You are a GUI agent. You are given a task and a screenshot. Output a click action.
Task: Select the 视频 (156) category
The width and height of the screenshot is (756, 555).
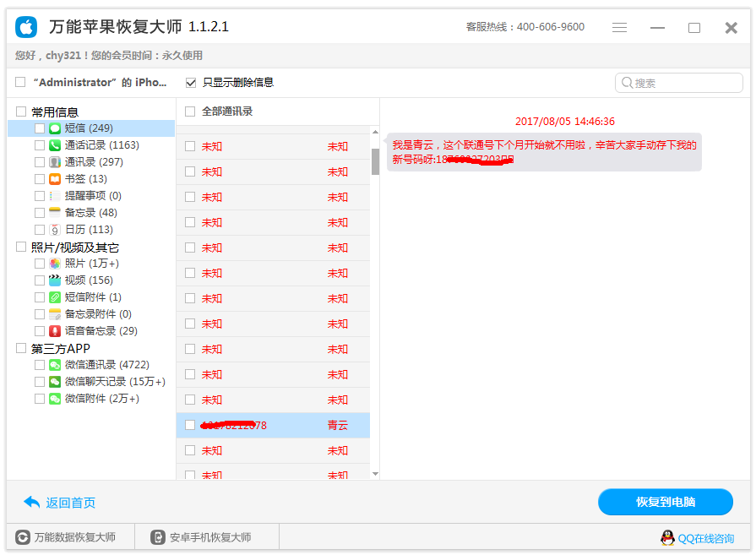point(89,280)
